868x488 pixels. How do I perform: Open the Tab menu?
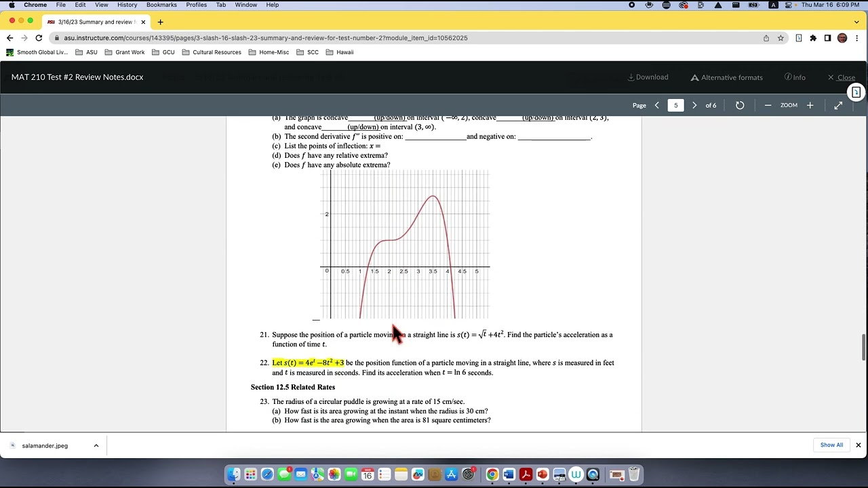click(x=221, y=5)
